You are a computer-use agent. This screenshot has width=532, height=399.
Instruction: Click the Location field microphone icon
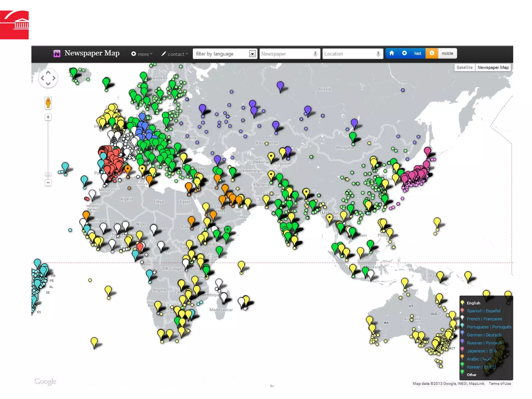(378, 54)
